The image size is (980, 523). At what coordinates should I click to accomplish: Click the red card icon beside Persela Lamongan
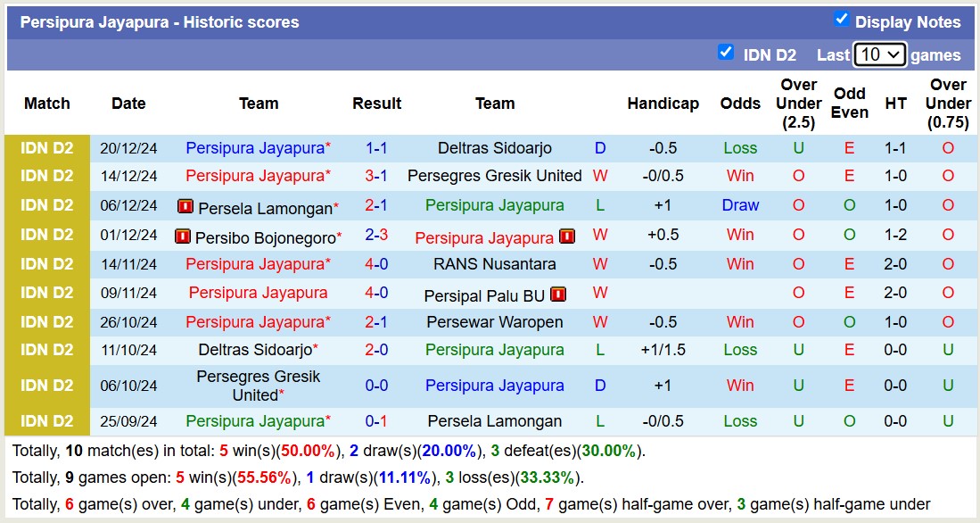tap(185, 207)
